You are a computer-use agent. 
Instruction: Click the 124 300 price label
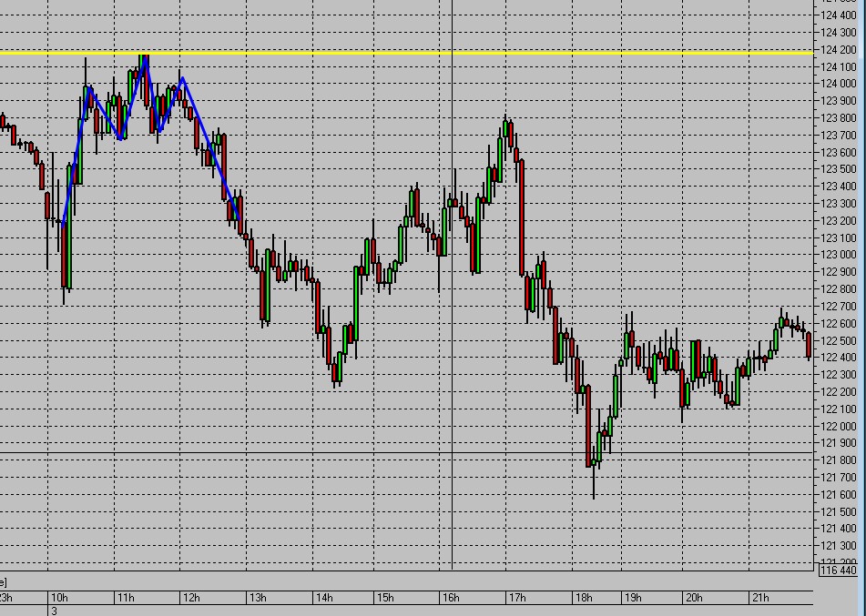click(x=838, y=33)
